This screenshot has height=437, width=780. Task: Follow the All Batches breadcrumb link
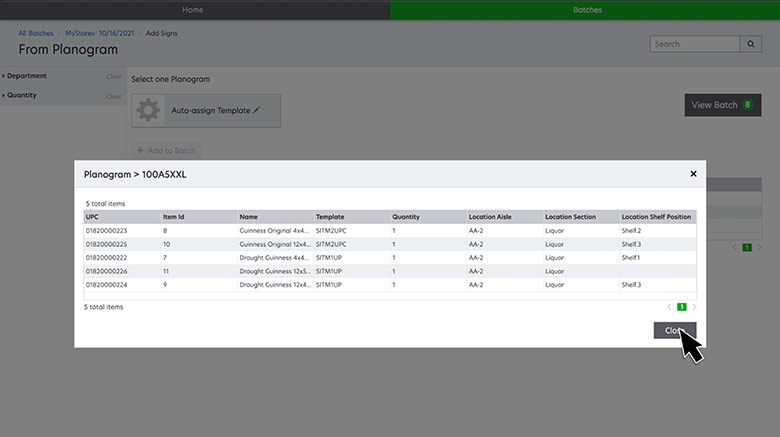point(36,33)
